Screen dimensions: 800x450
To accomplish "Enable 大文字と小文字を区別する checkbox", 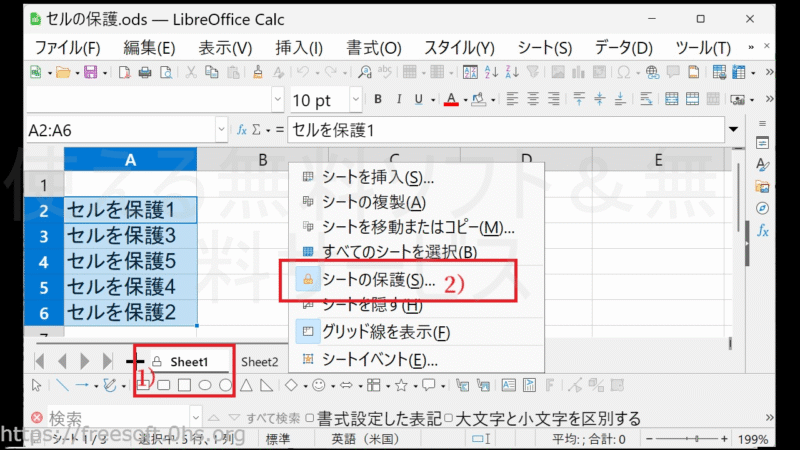I will click(449, 418).
